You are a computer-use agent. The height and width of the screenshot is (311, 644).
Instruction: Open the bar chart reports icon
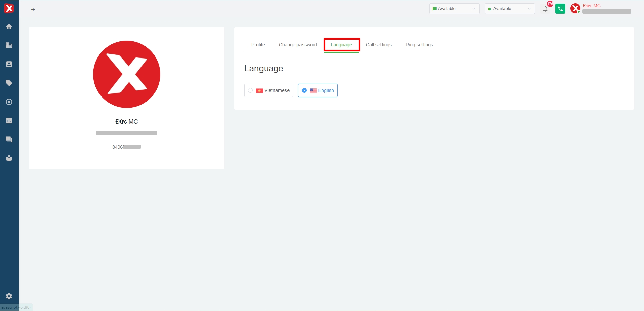(9, 121)
